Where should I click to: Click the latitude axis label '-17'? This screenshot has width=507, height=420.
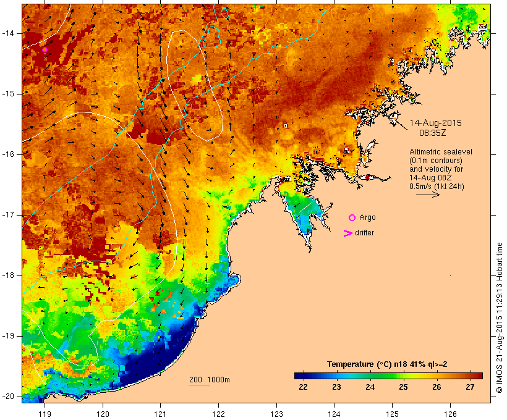click(8, 215)
